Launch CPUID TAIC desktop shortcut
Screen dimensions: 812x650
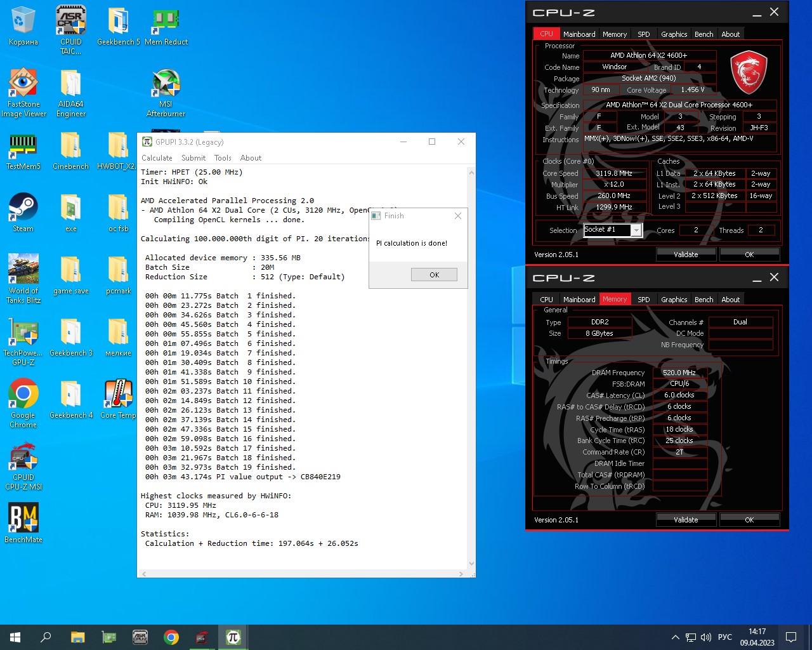tap(71, 29)
